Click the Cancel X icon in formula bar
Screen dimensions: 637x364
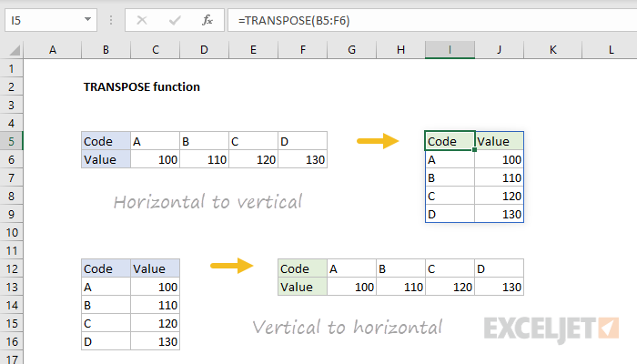coord(142,20)
